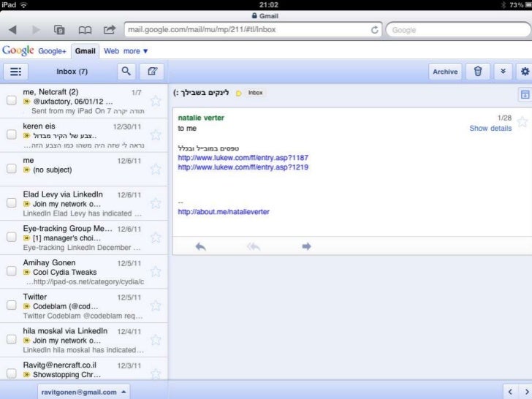Check hila moskal via LinkedIn email
Image resolution: width=532 pixels, height=399 pixels.
12,339
